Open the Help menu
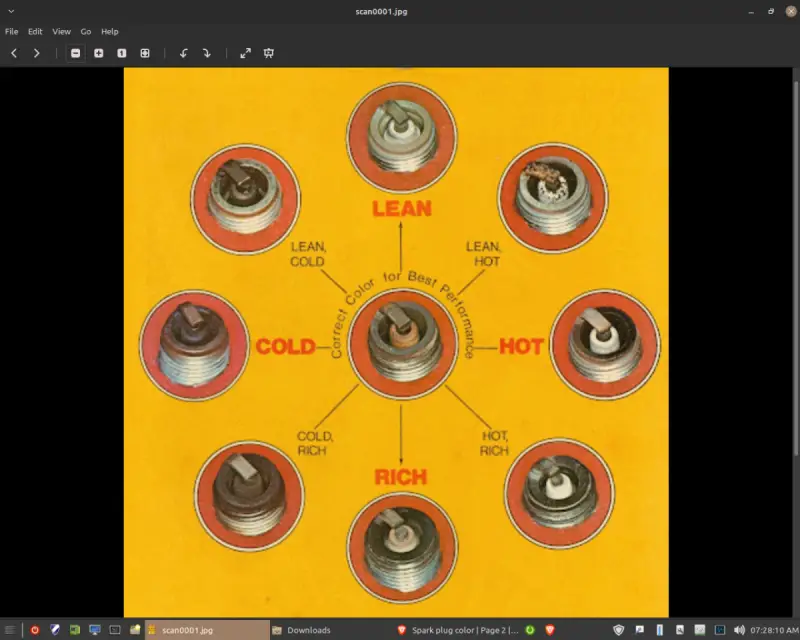Screen dimensions: 800x640 click(x=110, y=32)
